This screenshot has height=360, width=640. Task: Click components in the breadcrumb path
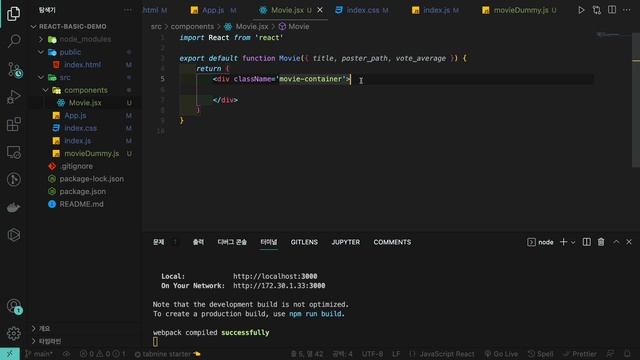pos(192,27)
